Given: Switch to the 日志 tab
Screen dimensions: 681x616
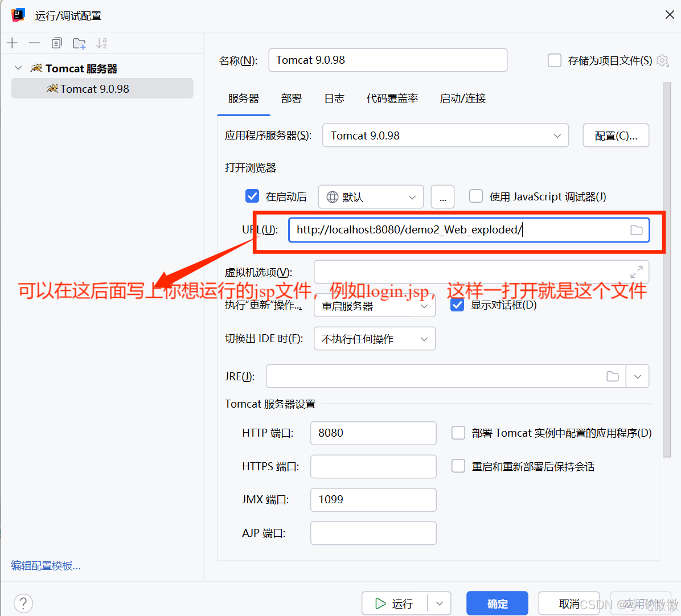Looking at the screenshot, I should coord(334,98).
